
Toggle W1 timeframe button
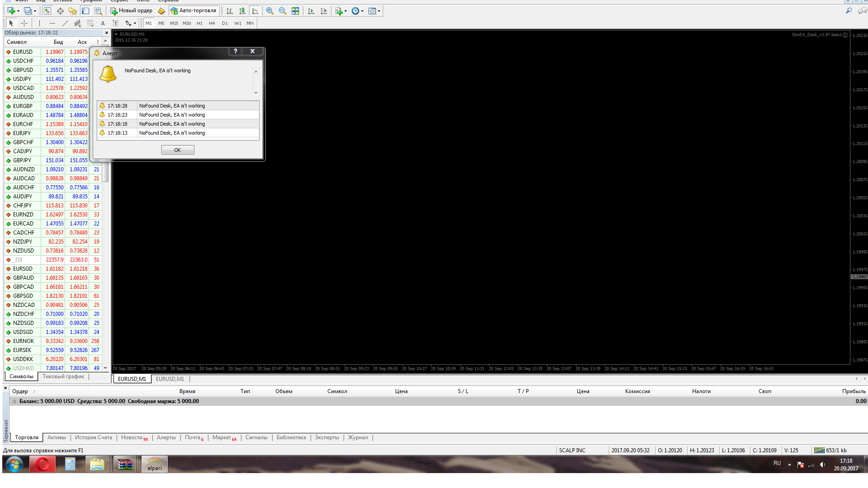238,23
